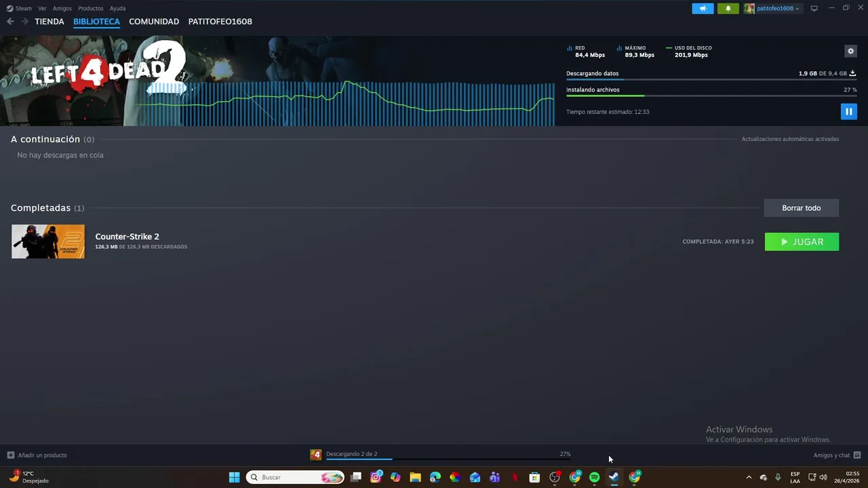The width and height of the screenshot is (868, 488).
Task: Select the Counter-Strike 2 title text
Action: pyautogui.click(x=127, y=237)
